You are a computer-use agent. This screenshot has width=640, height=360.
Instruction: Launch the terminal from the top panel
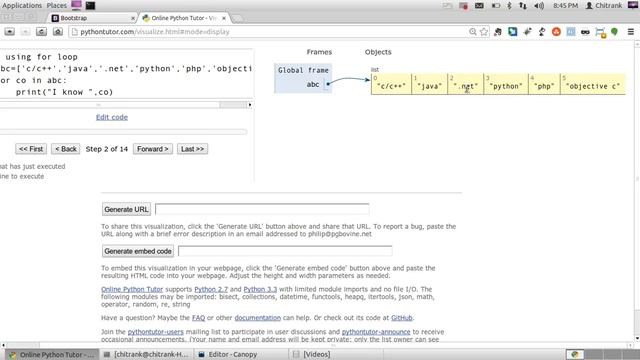click(x=90, y=5)
